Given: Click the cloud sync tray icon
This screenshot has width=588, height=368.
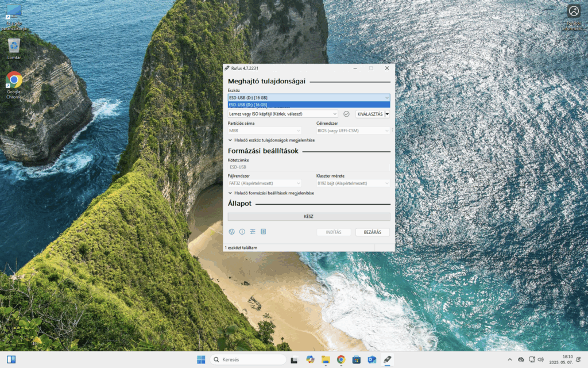Looking at the screenshot, I should coord(521,359).
